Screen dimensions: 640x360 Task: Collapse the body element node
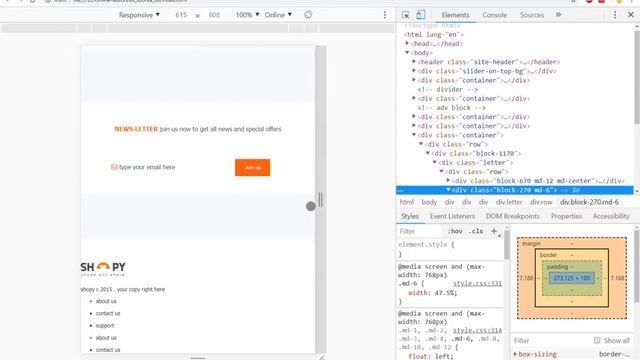[407, 53]
